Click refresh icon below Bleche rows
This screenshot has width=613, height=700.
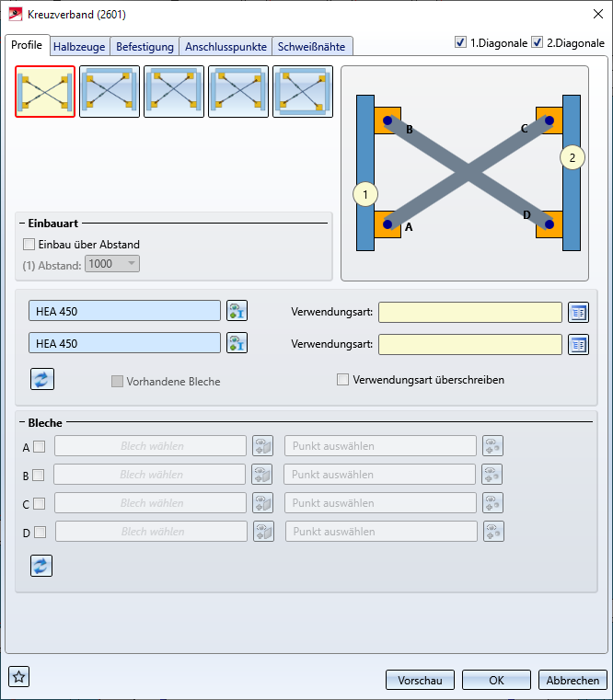(x=41, y=566)
